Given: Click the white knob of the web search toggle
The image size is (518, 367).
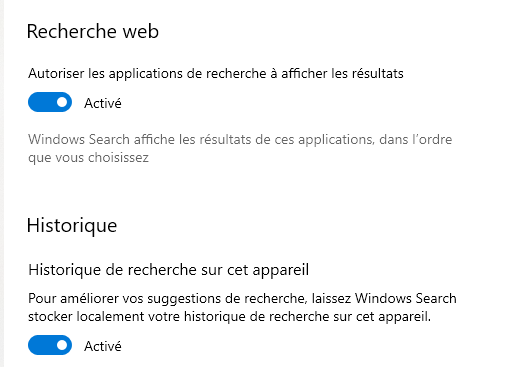Looking at the screenshot, I should [x=62, y=102].
